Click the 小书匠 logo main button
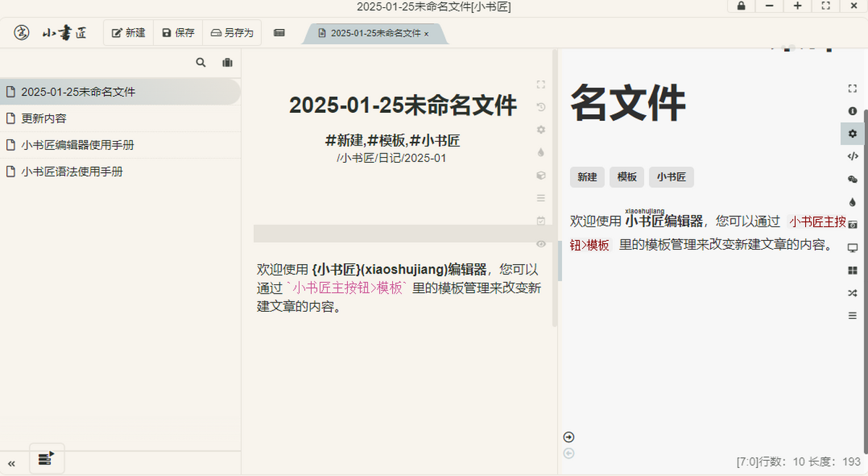868x476 pixels. tap(50, 33)
